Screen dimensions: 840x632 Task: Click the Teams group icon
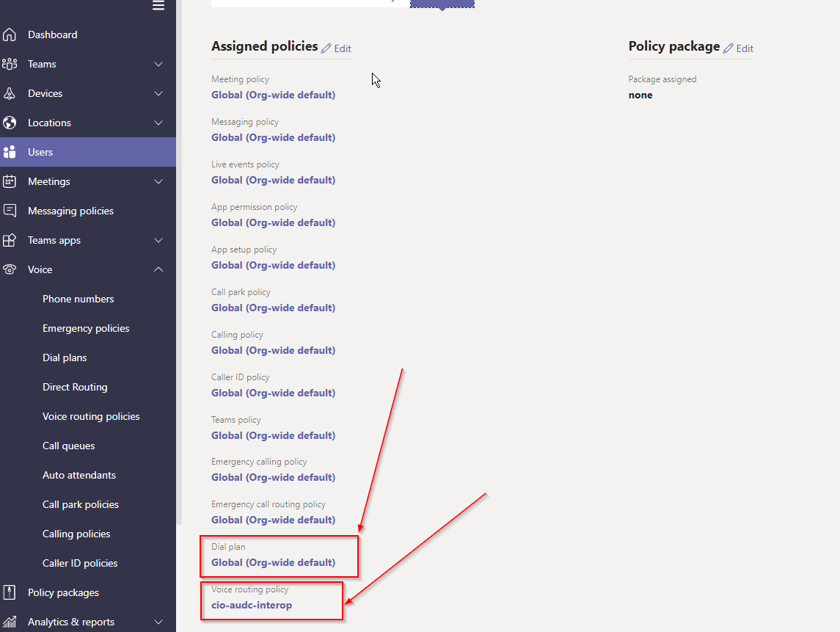point(9,65)
